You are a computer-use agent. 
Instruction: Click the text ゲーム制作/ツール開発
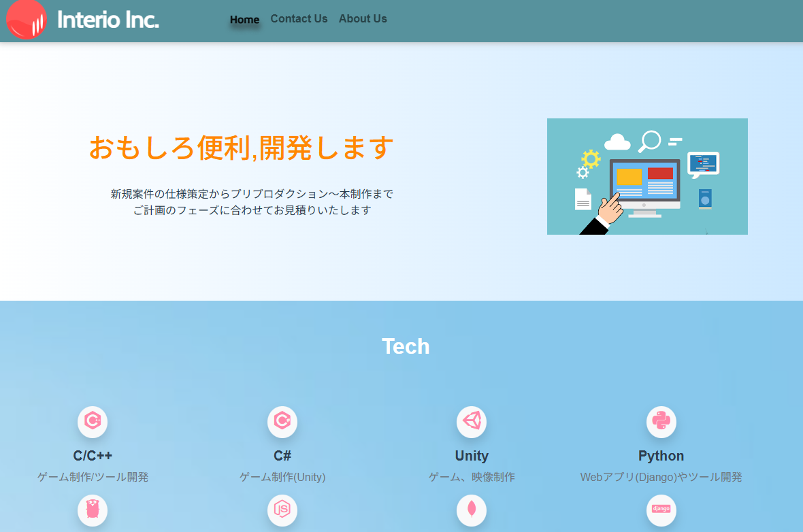(93, 477)
